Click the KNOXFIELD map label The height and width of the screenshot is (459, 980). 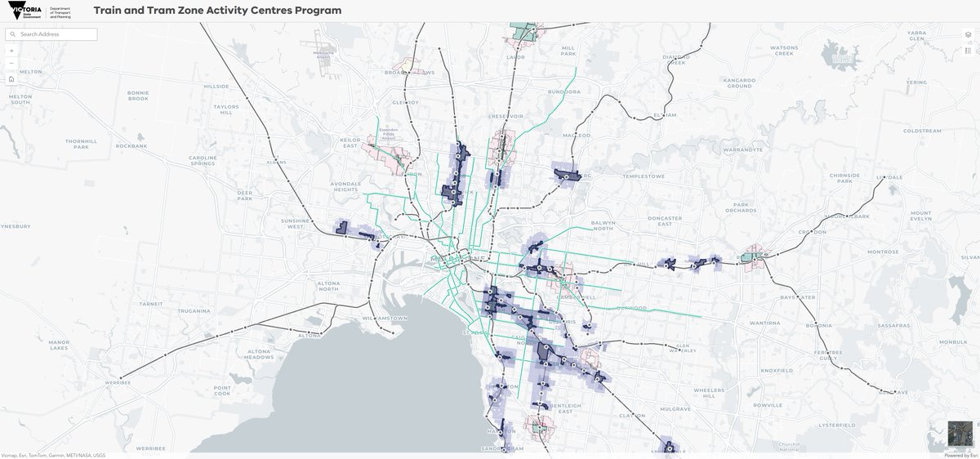[x=776, y=370]
